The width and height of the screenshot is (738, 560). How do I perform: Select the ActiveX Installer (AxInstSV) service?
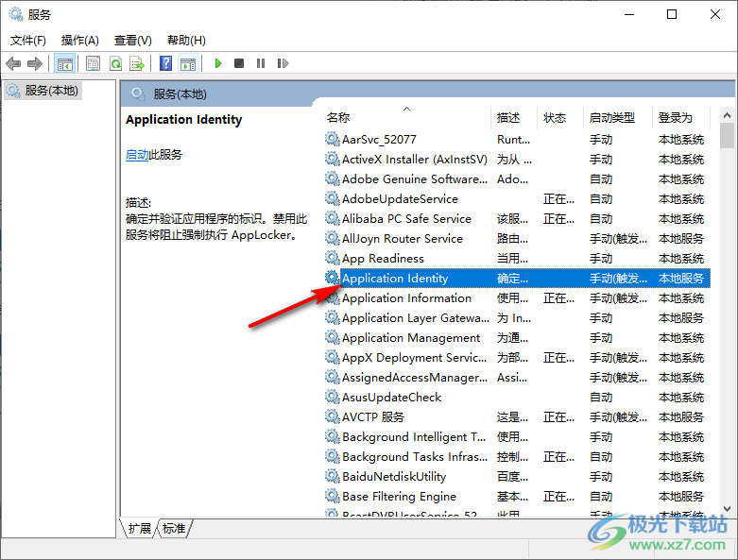[517, 160]
